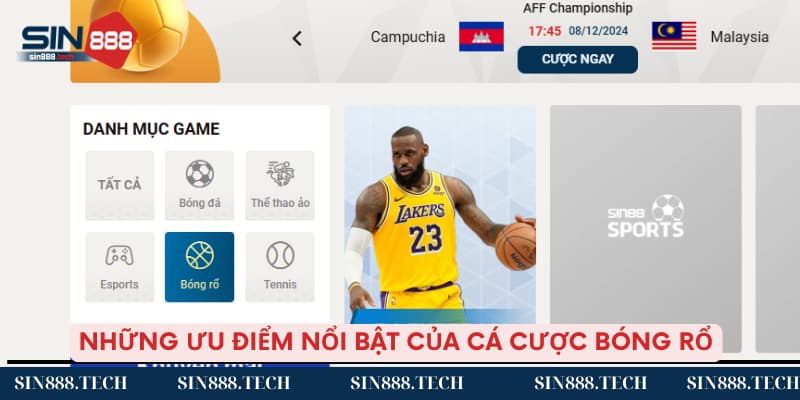Click the Campuchia team name
The height and width of the screenshot is (400, 800).
[408, 37]
